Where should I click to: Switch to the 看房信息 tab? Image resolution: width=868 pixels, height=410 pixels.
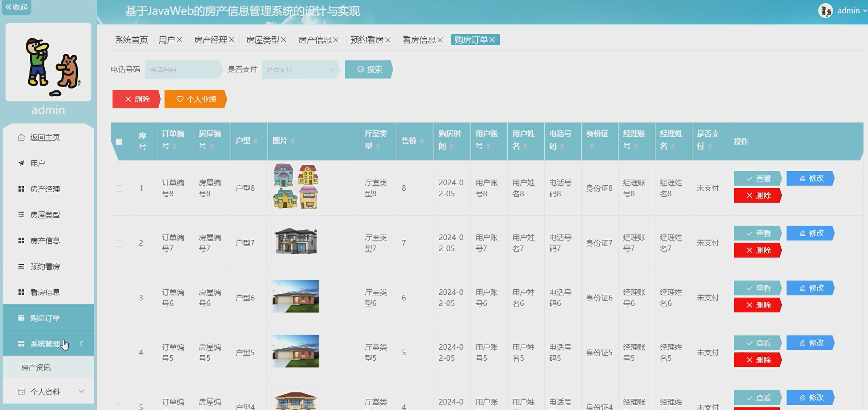[x=419, y=40]
